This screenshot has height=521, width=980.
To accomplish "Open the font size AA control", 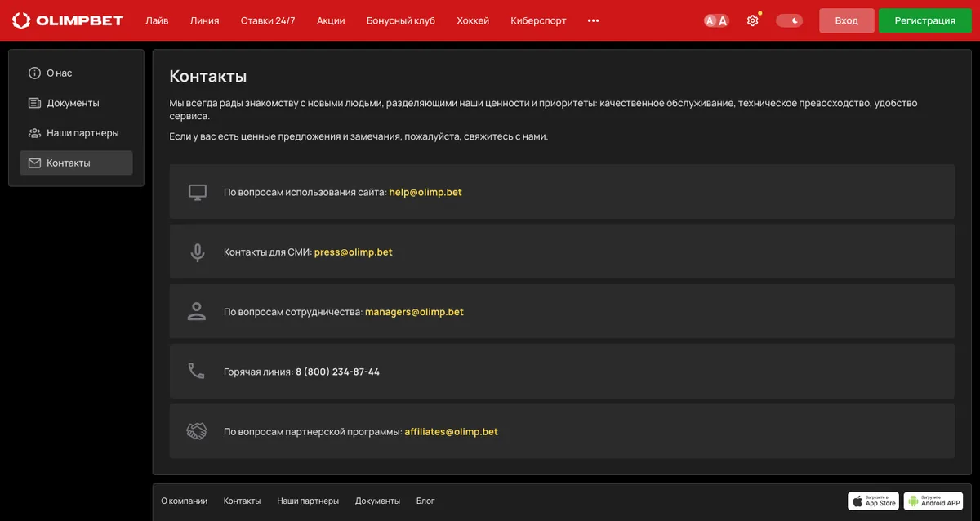I will pos(716,20).
